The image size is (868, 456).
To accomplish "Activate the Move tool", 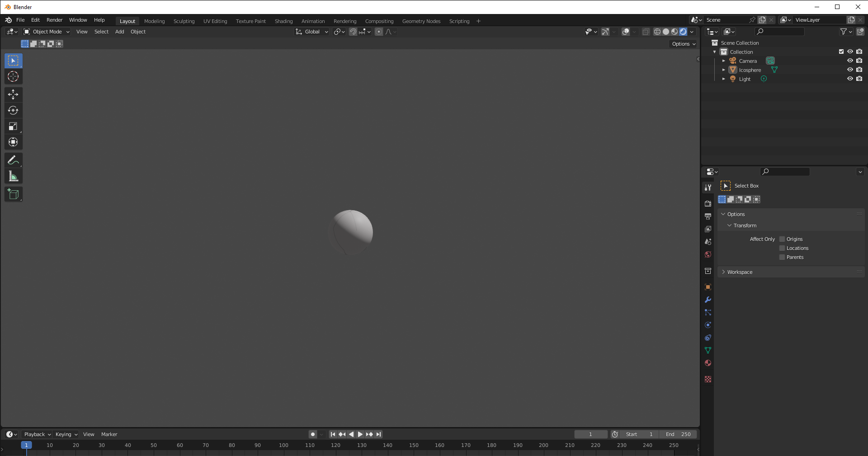I will pos(13,94).
